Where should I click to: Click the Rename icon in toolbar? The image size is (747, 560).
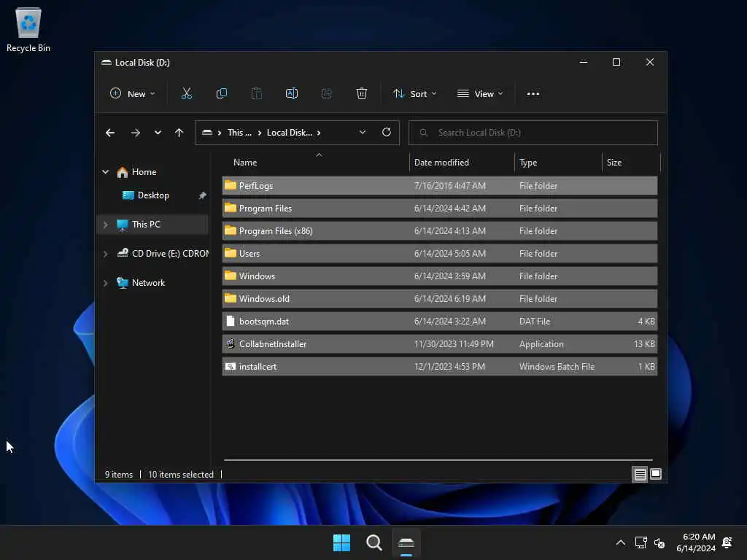292,94
